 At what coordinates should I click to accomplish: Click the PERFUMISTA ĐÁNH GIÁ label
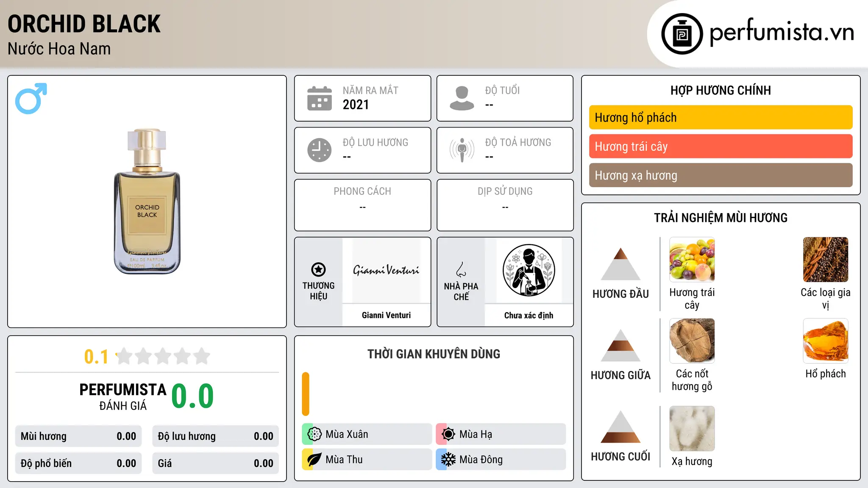[123, 396]
